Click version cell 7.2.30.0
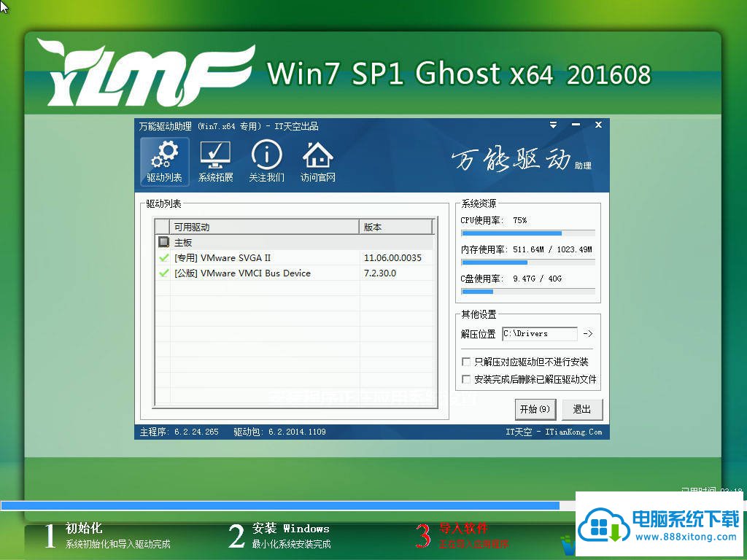The height and width of the screenshot is (560, 747). pos(379,273)
